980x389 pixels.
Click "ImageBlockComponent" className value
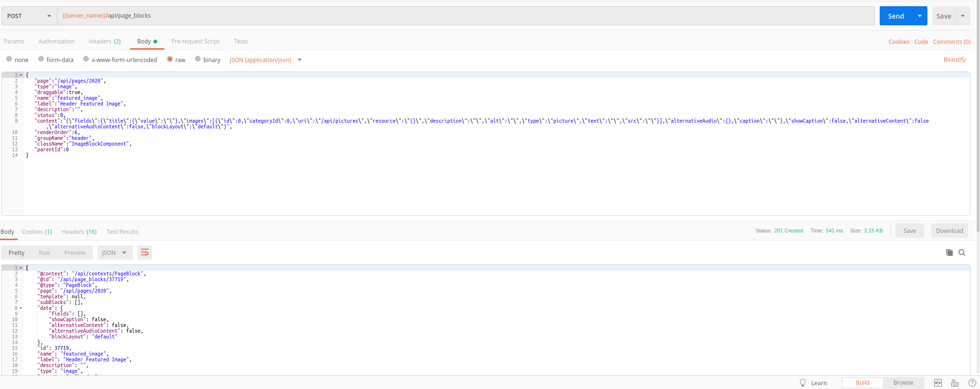tap(99, 144)
